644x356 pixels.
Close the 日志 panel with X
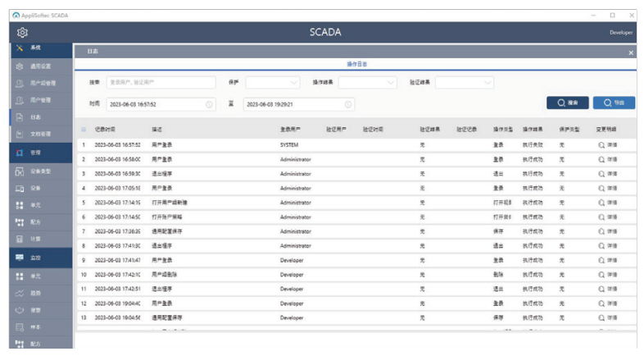(x=630, y=52)
